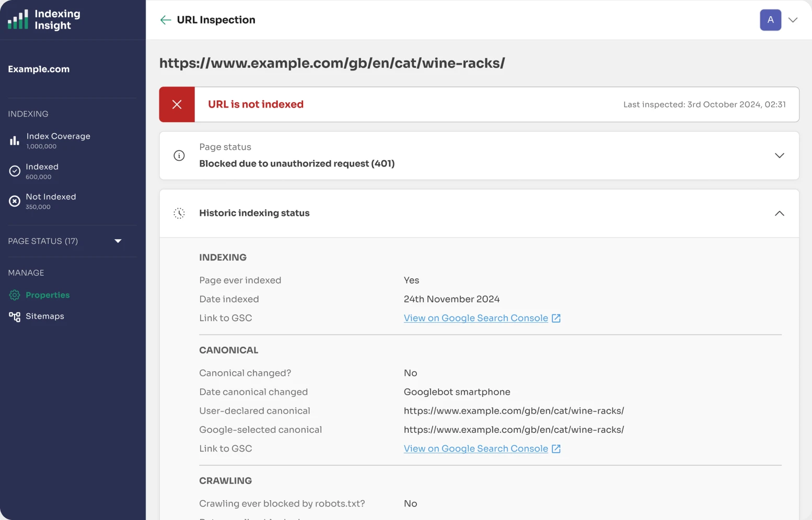Click the Historic indexing status clock icon
This screenshot has width=812, height=520.
pos(179,213)
